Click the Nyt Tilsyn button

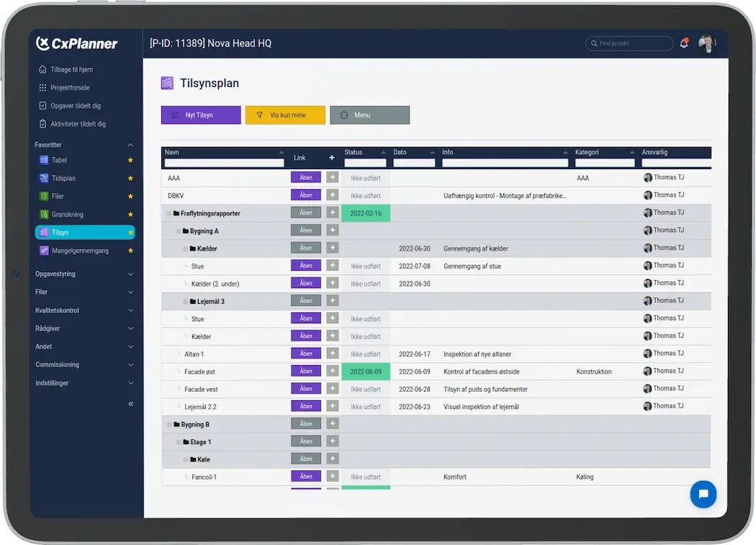click(x=201, y=115)
